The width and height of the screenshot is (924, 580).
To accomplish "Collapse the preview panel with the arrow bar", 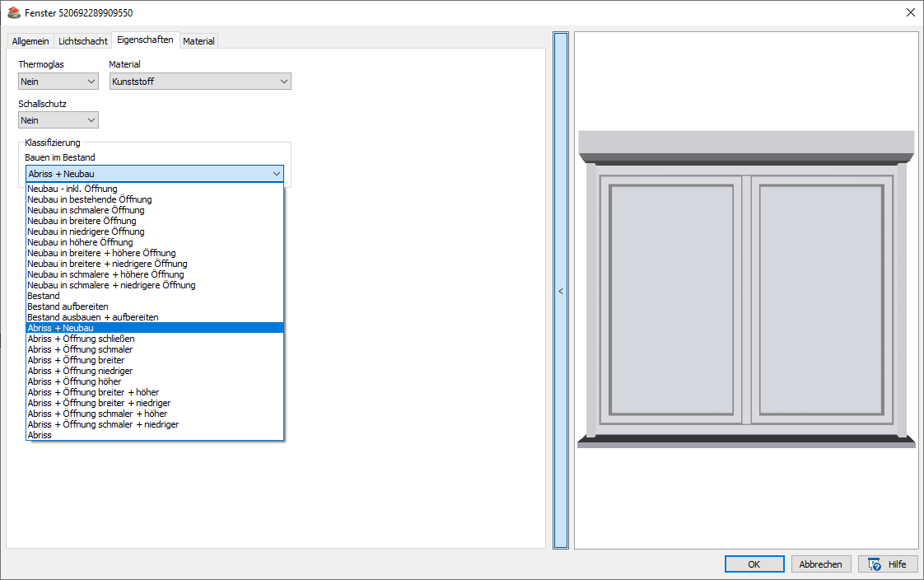I will pos(561,291).
